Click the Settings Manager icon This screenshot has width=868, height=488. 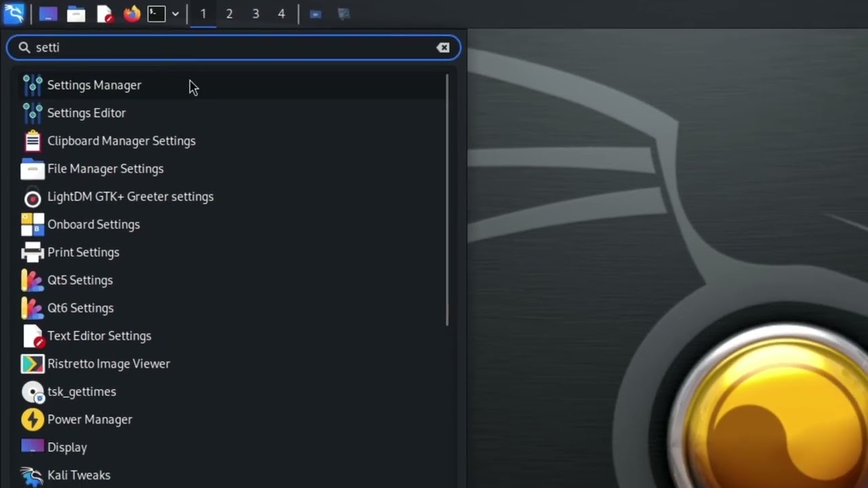coord(33,85)
